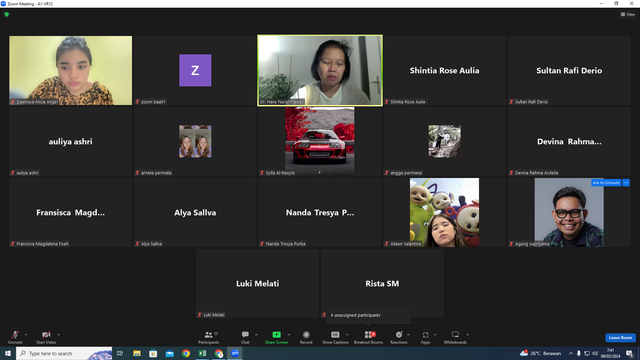640x360 pixels.
Task: Expand the Apps options caret
Action: click(435, 335)
